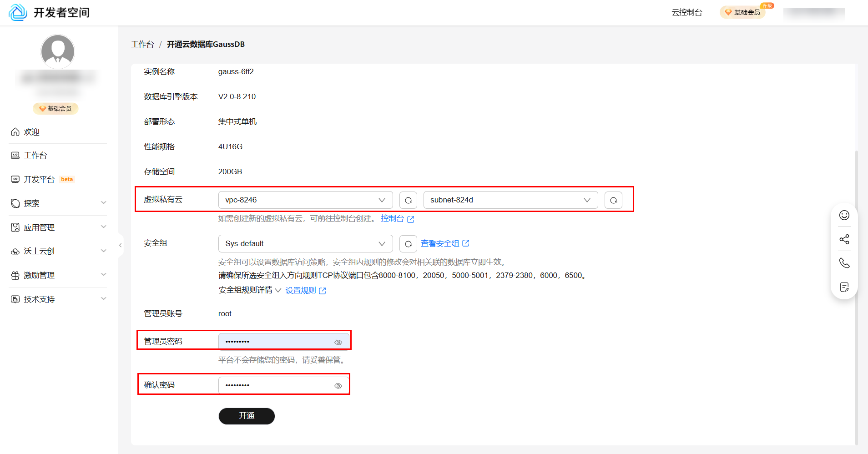Open the subnet-824d dropdown
Image resolution: width=868 pixels, height=454 pixels.
click(510, 200)
